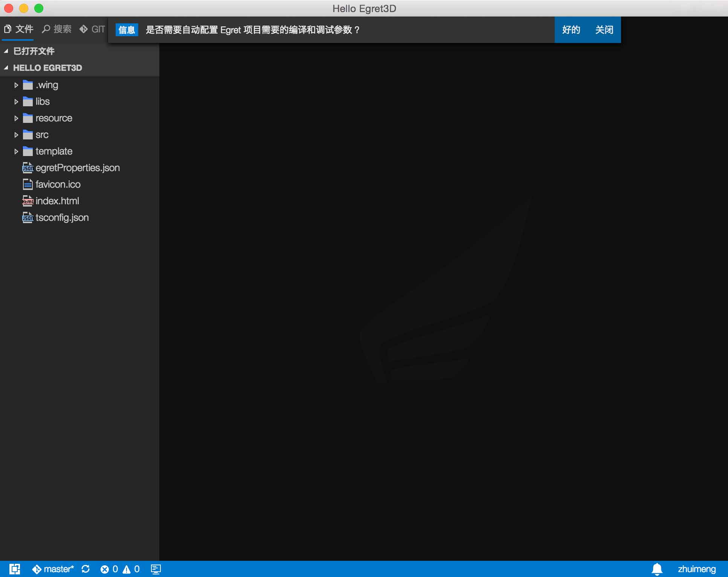Click the magnifier icon of the 搜索 tab
This screenshot has height=577, width=728.
pos(46,29)
